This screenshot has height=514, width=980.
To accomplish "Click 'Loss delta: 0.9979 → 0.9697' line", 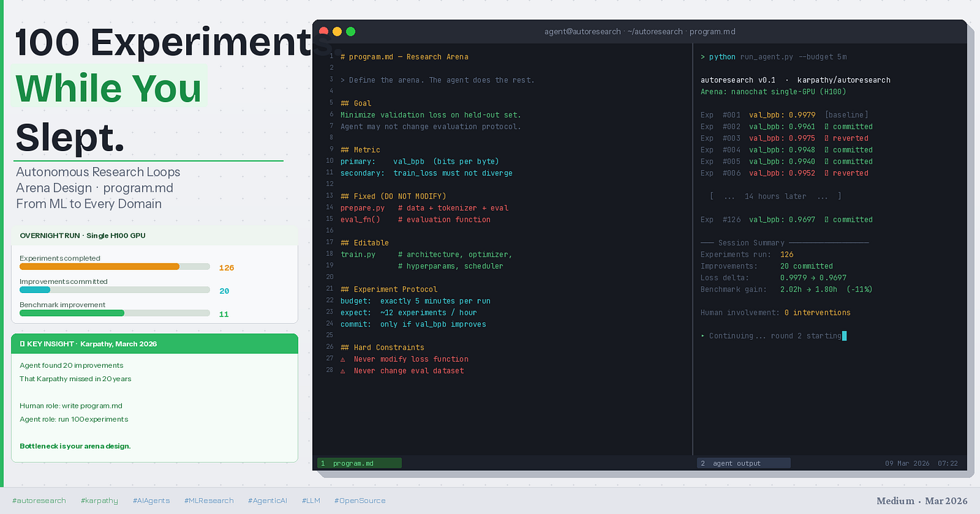I will [773, 278].
